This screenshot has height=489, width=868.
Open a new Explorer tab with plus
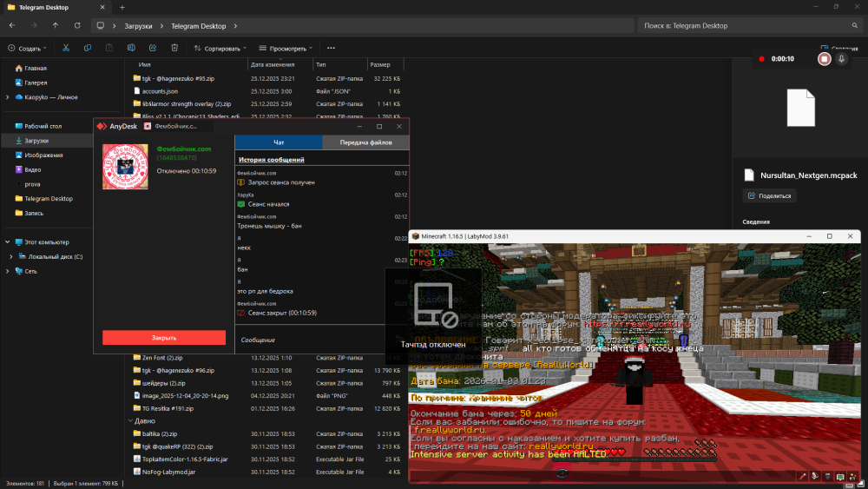point(122,7)
